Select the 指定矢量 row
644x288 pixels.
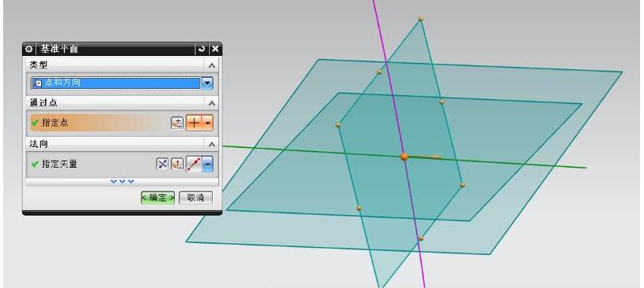coord(122,164)
